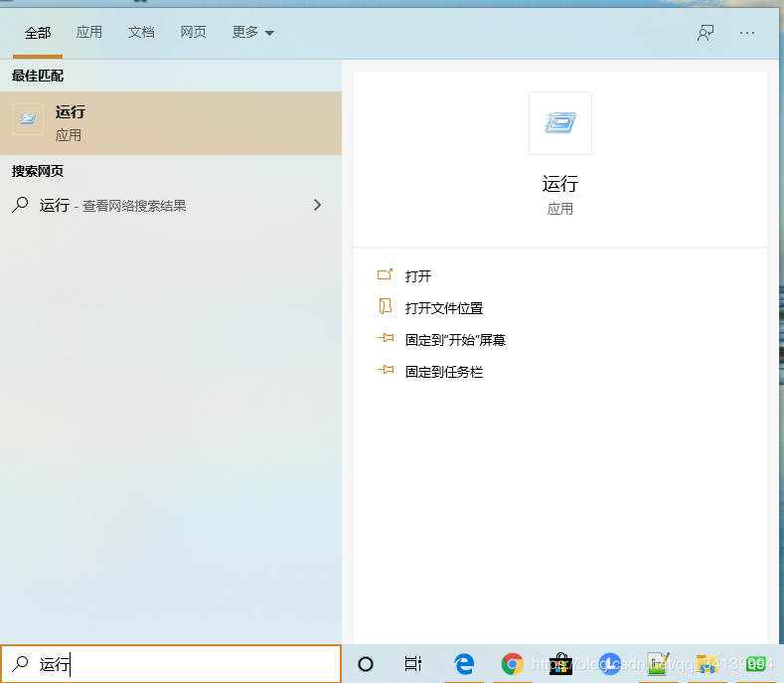Open Task View on the taskbar
The height and width of the screenshot is (683, 784).
413,664
